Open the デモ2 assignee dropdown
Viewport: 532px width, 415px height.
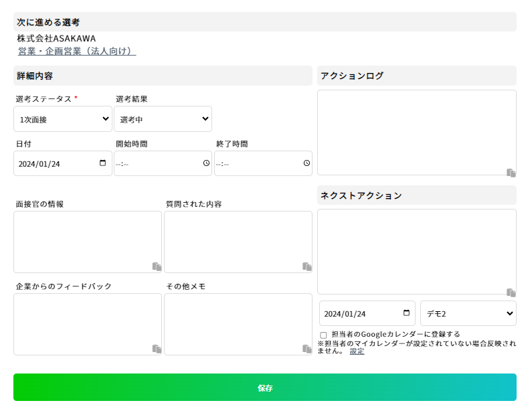pos(468,313)
